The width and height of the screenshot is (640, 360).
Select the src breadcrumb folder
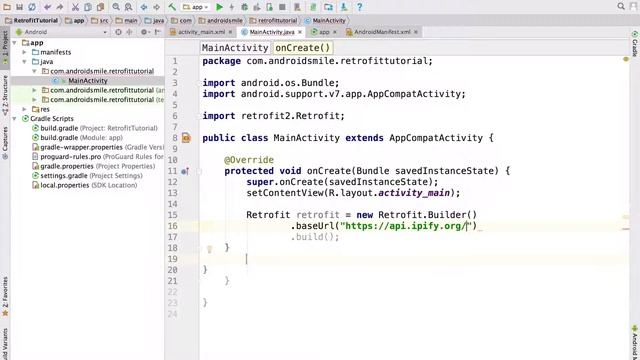coord(100,20)
